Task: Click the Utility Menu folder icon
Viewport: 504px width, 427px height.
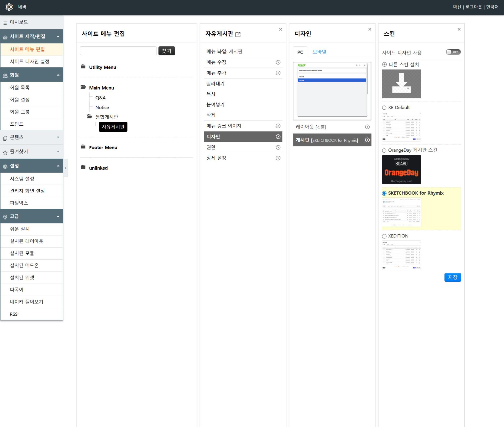Action: click(x=83, y=67)
